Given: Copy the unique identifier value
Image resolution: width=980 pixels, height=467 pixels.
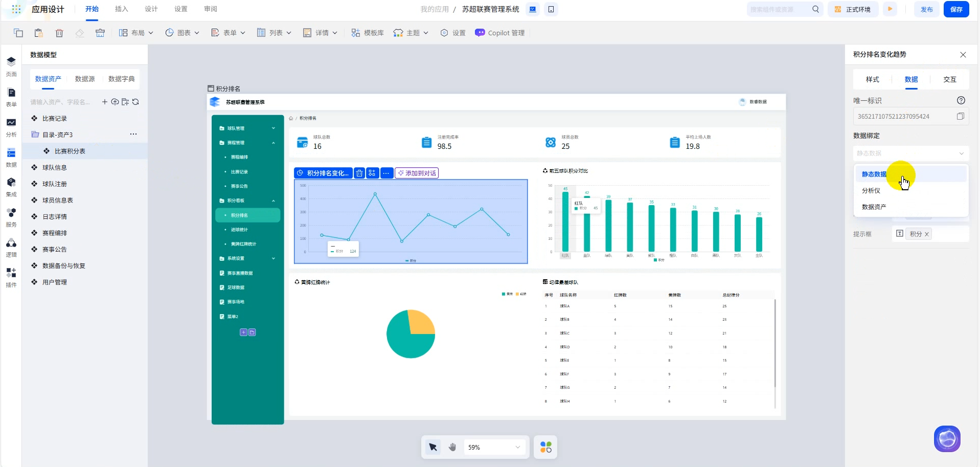Looking at the screenshot, I should [x=960, y=117].
